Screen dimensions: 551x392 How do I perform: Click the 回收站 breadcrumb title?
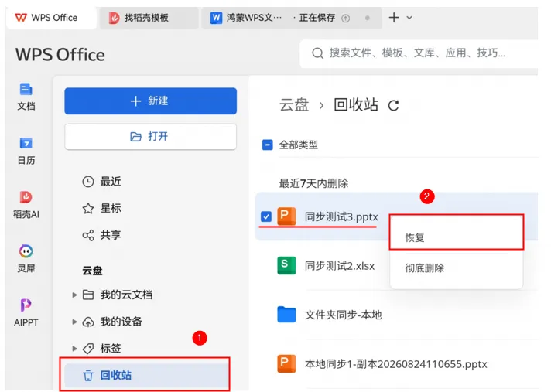tap(356, 105)
